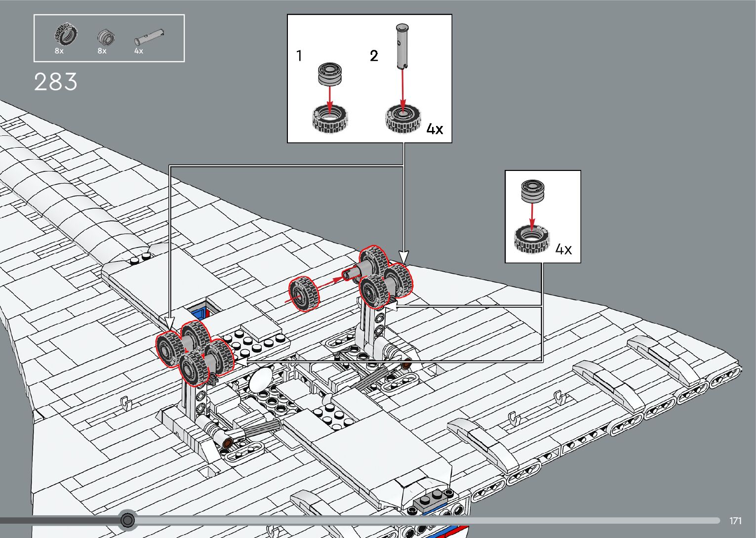Click the wheel rim icon in the parts list
The height and width of the screenshot is (538, 756).
[x=105, y=37]
